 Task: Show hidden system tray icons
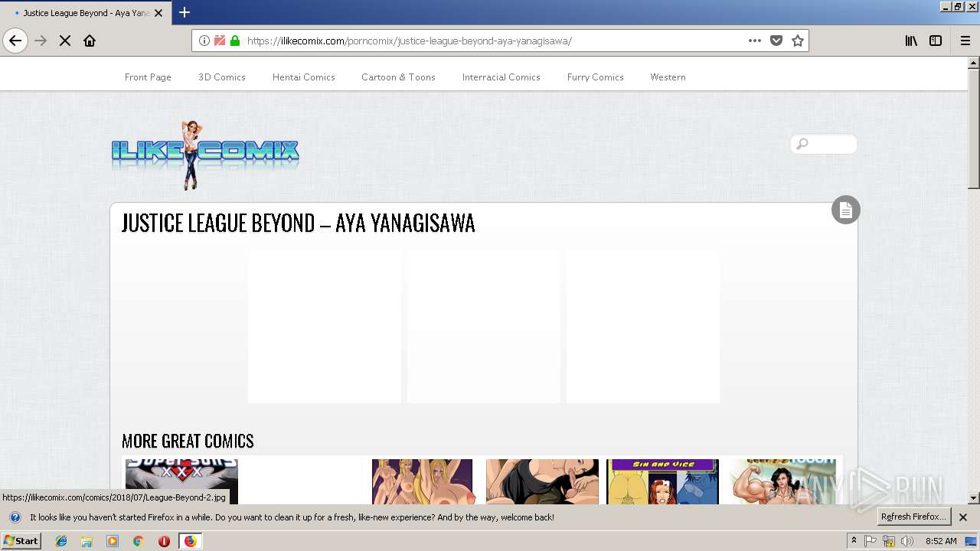click(x=854, y=541)
